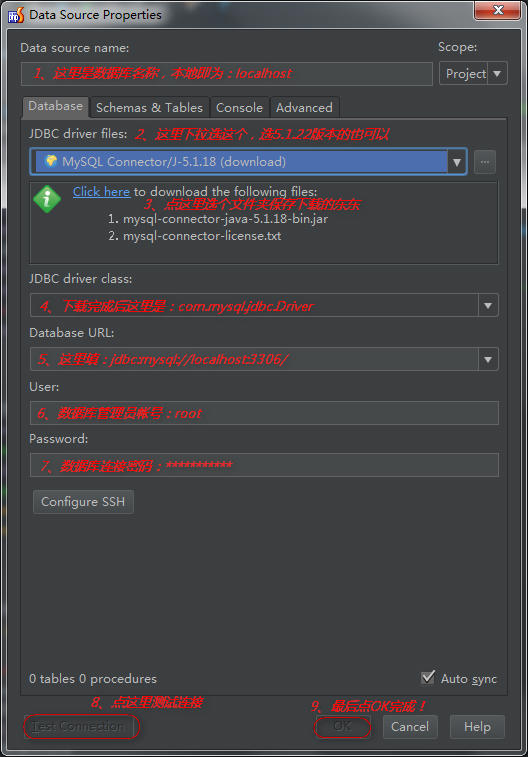Image resolution: width=528 pixels, height=757 pixels.
Task: Click the 0 tables 0 procedures status
Action: click(93, 679)
